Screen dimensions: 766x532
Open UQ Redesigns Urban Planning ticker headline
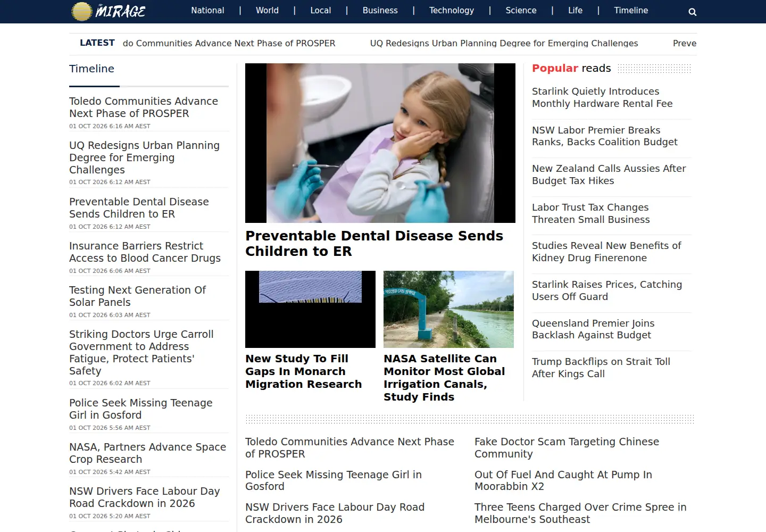click(x=504, y=43)
